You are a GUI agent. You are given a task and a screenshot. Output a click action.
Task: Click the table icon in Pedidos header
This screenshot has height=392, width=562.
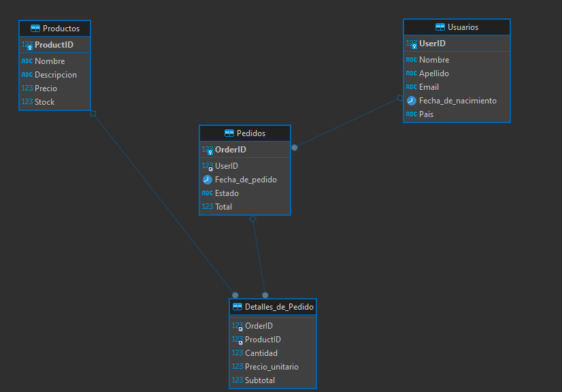pyautogui.click(x=229, y=133)
